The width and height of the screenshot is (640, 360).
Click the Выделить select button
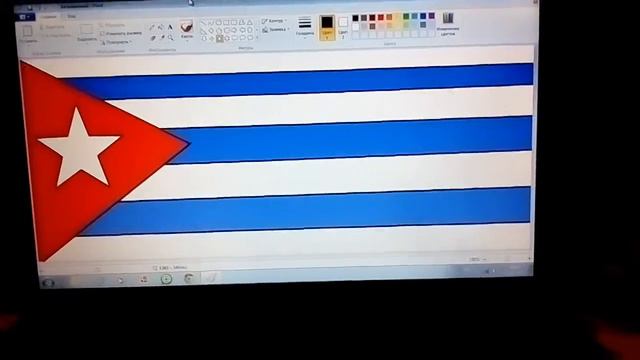pos(87,33)
